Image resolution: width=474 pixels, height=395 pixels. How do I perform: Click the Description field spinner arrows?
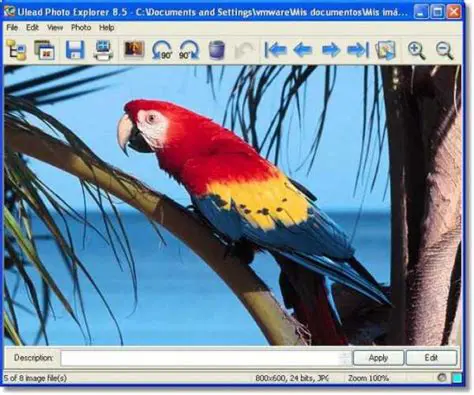click(345, 358)
